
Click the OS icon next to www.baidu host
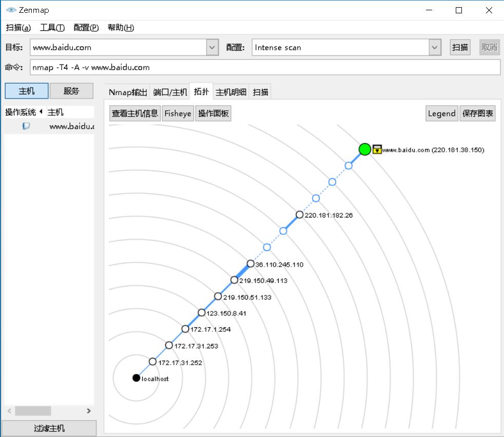point(26,126)
